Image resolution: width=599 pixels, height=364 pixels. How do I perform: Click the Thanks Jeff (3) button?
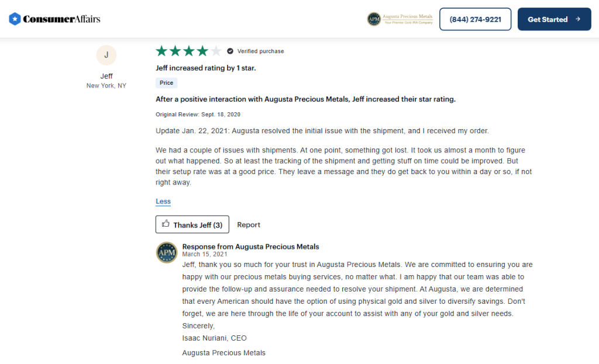(192, 224)
